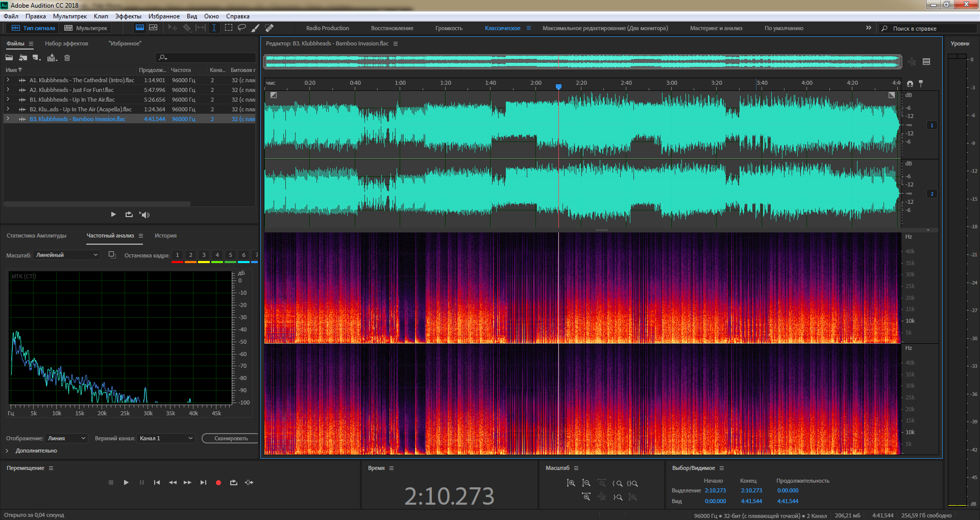Select the Spot Healing Brush tool
Image resolution: width=980 pixels, height=520 pixels.
(269, 28)
